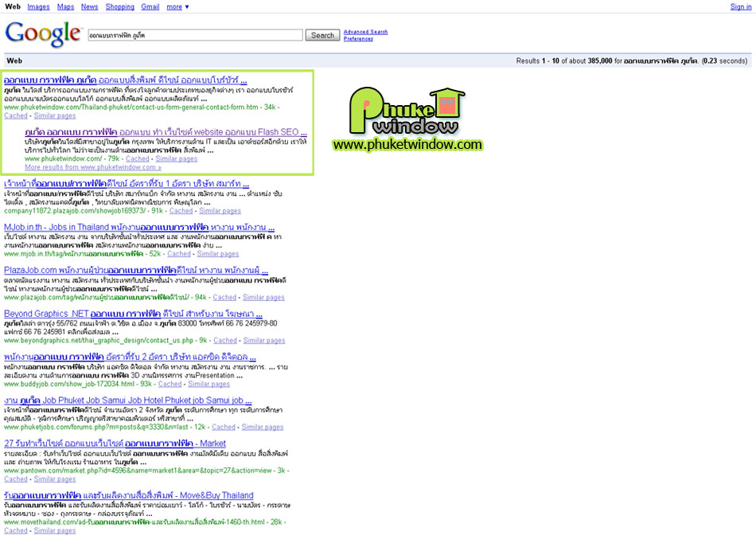Click Cached for www.phuketwindow.com/ 79k result
The image size is (756, 543).
point(138,158)
